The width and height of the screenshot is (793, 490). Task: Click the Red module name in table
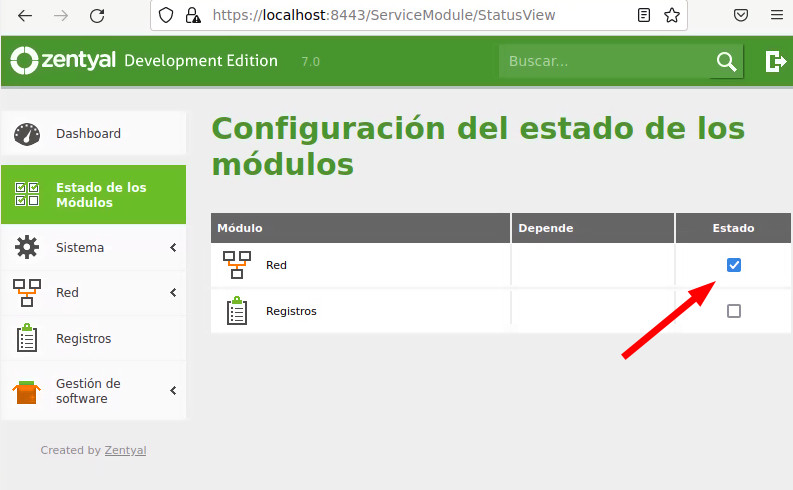(x=276, y=265)
